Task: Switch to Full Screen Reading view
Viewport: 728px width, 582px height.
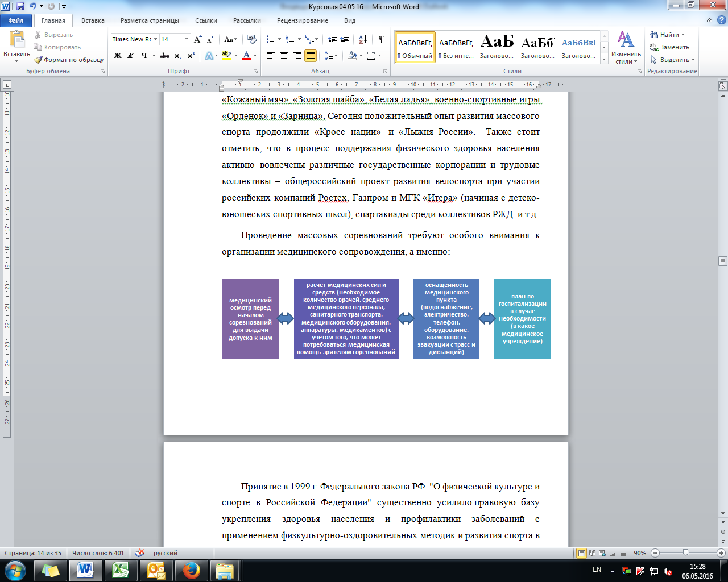Action: coord(593,552)
